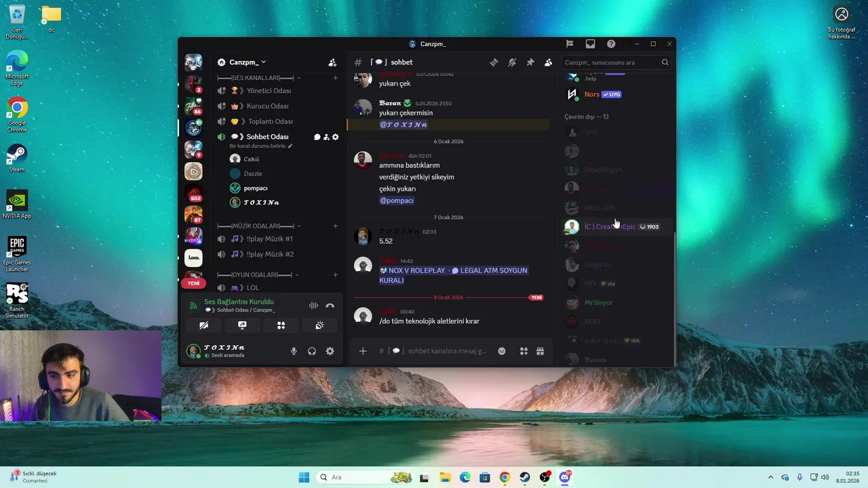This screenshot has width=868, height=488.
Task: Disconnect from voice with hang-up icon
Action: 330,306
